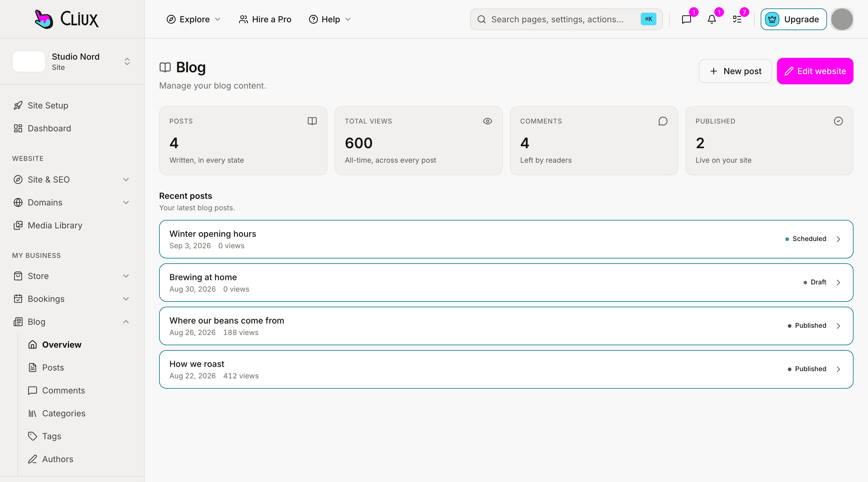Click the search magnifier icon
Viewport: 868px width, 482px height.
(x=482, y=19)
